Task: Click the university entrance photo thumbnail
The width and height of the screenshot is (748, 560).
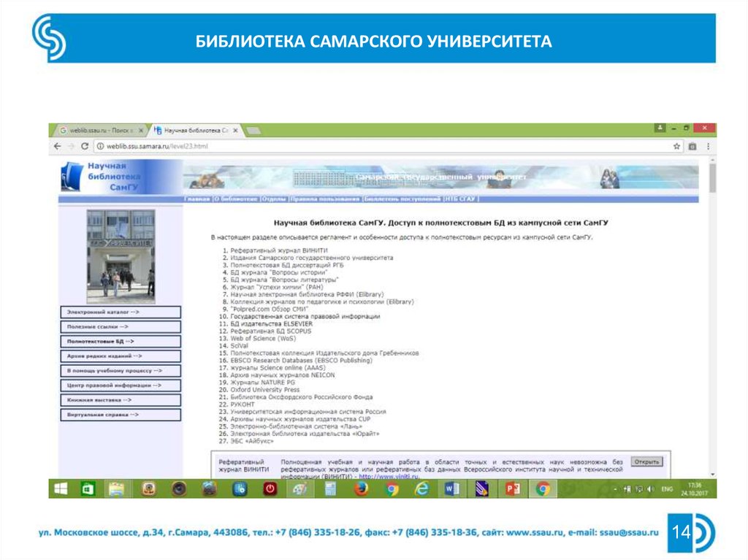Action: pos(121,256)
